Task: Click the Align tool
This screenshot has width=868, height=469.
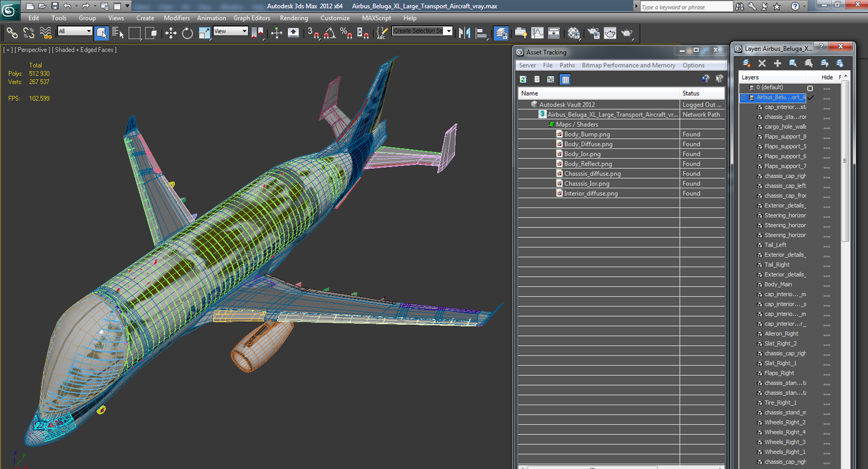Action: (x=482, y=33)
